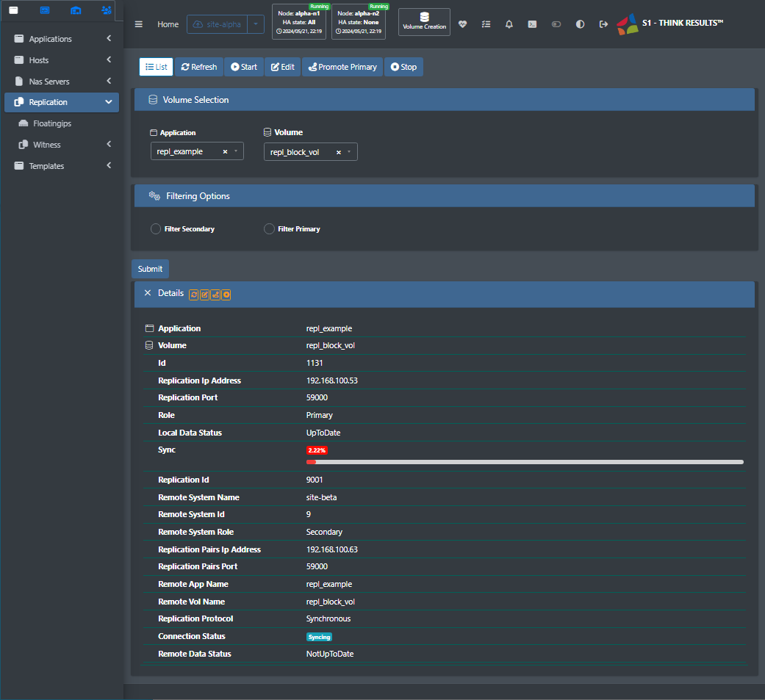
Task: Open the first sidebar tab icon at top-left
Action: pyautogui.click(x=14, y=10)
